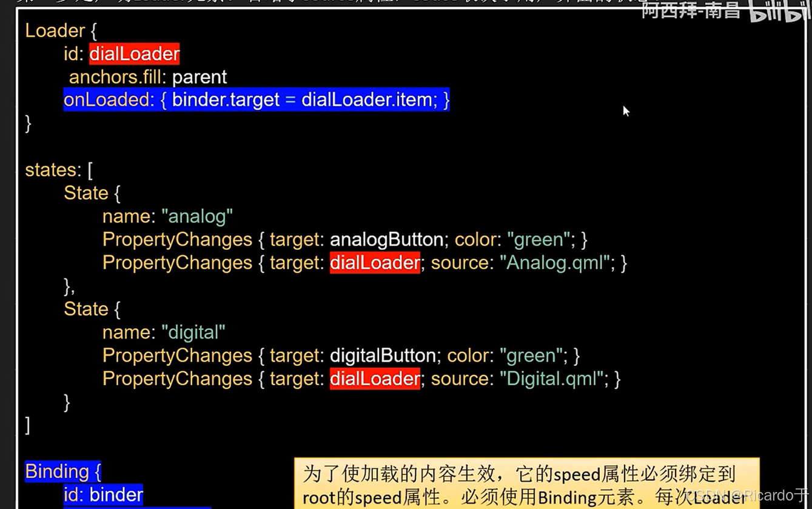
Task: Click red dialLoader on the Digital.qml line
Action: click(375, 379)
